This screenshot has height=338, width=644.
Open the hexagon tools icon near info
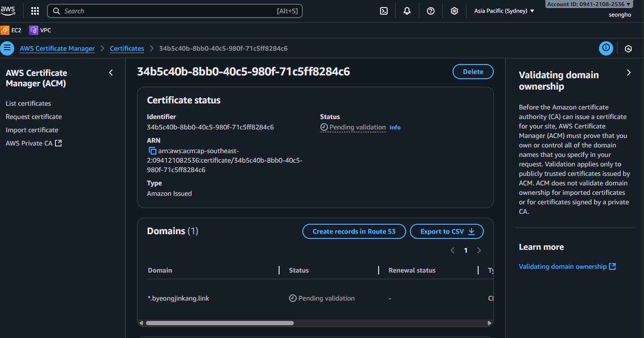point(628,48)
